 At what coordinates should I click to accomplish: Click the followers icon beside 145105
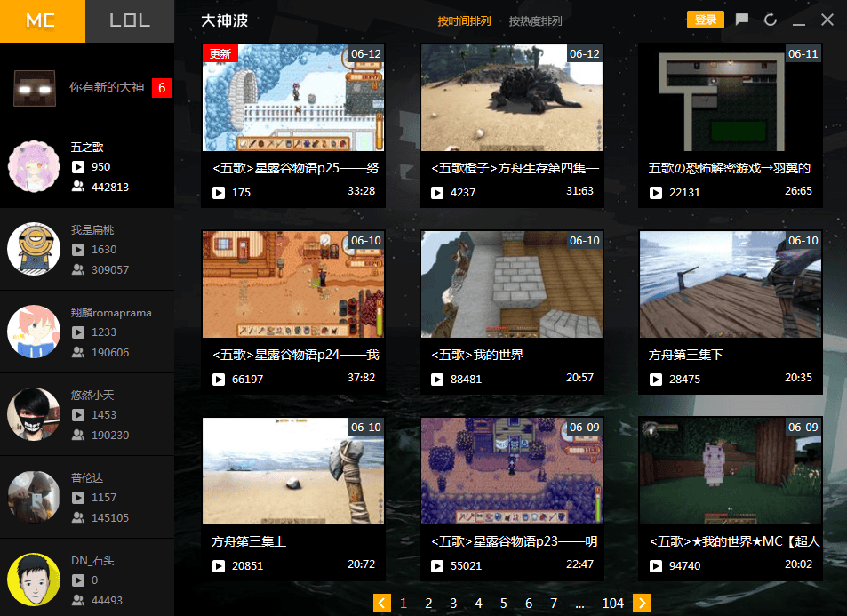click(x=78, y=517)
